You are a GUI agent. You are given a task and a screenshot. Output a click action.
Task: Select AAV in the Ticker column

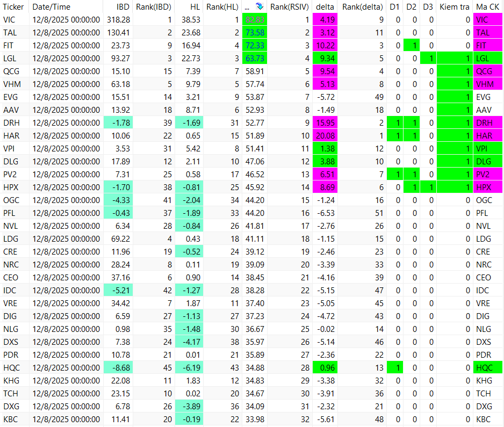point(11,110)
